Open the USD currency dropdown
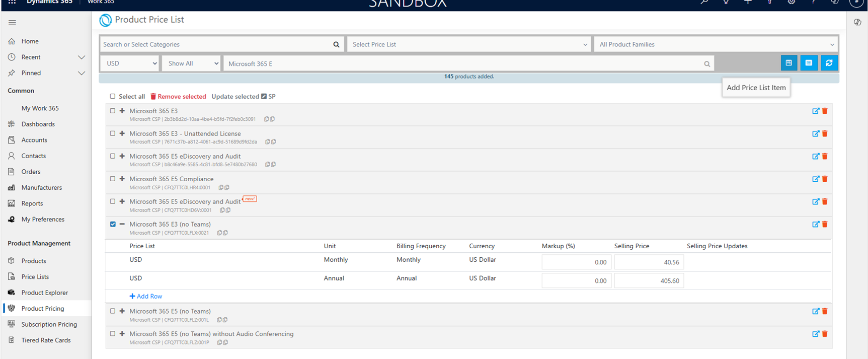This screenshot has height=359, width=868. (x=130, y=63)
